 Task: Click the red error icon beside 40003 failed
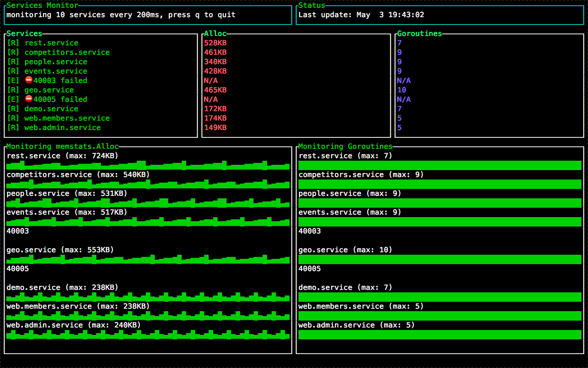click(x=29, y=80)
